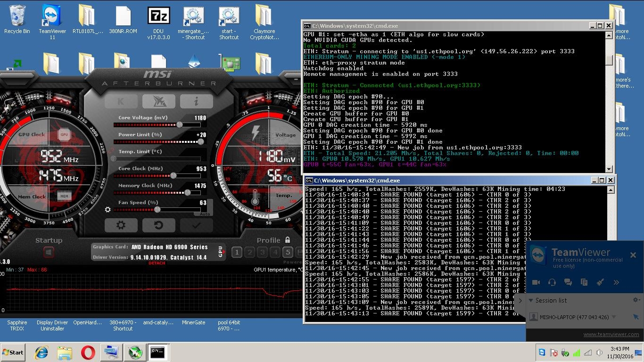Open upper cmd.exe window system menu icon
644x362 pixels.
point(307,26)
